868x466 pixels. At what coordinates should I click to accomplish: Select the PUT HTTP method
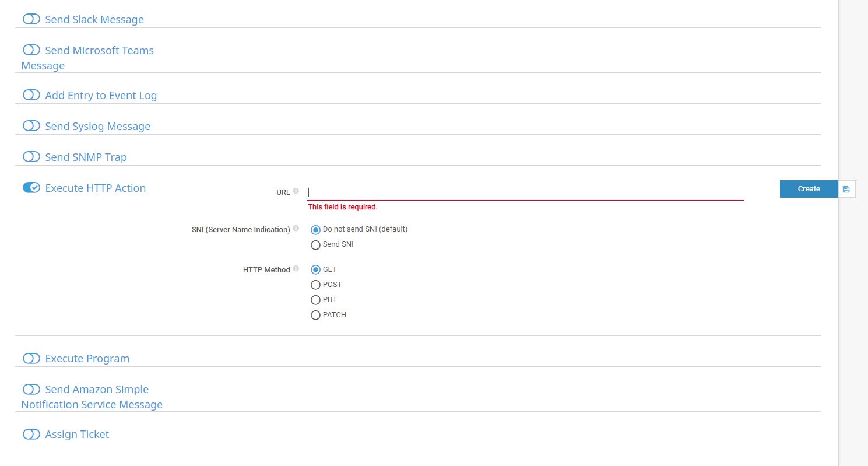316,300
